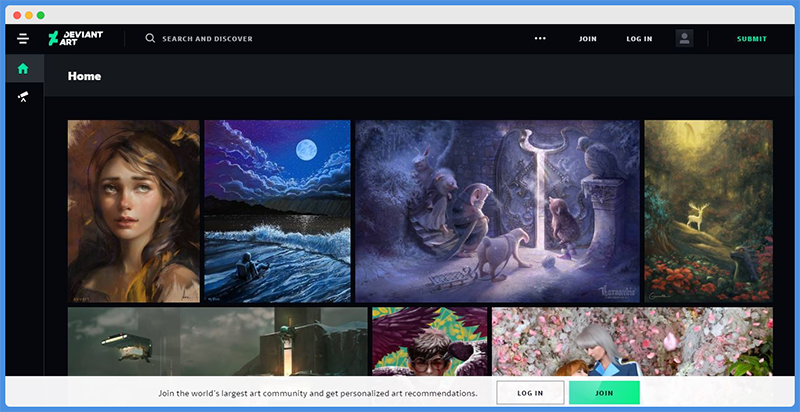
Task: Open the hamburger navigation menu
Action: [23, 39]
